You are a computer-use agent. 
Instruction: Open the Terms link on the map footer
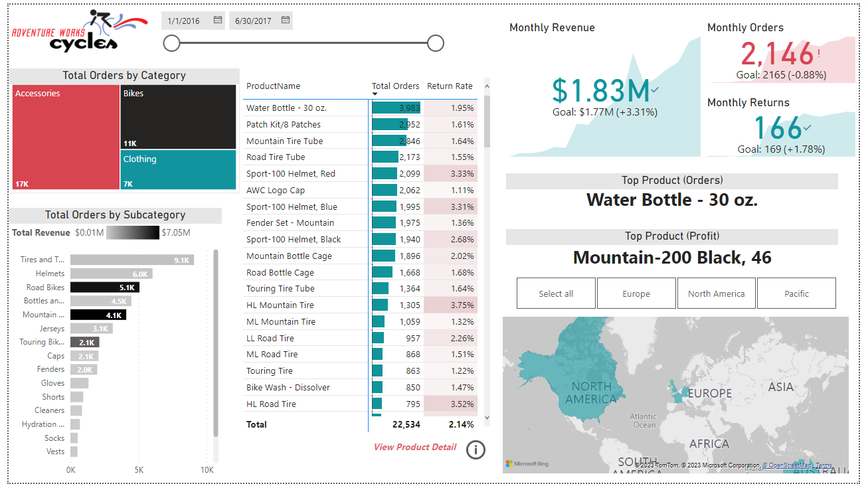coord(824,465)
